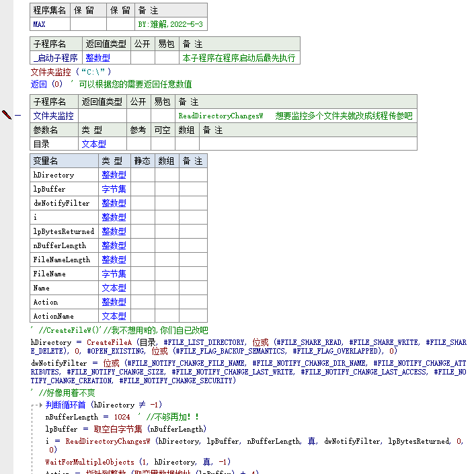Select the 目录 parameter name cell
The width and height of the screenshot is (476, 474).
click(x=54, y=144)
